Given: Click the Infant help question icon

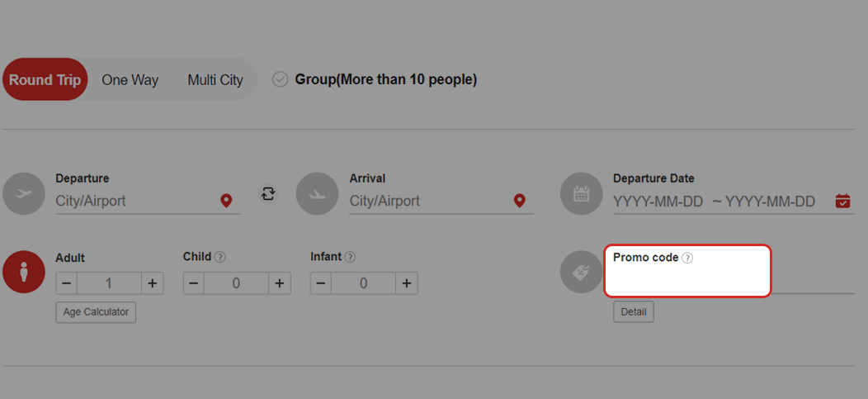Looking at the screenshot, I should [350, 257].
